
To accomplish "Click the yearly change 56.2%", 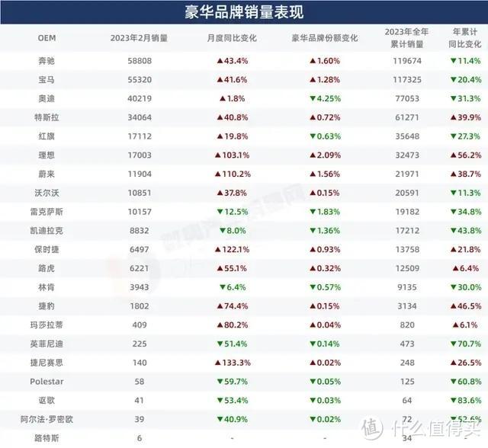I will click(x=466, y=155).
